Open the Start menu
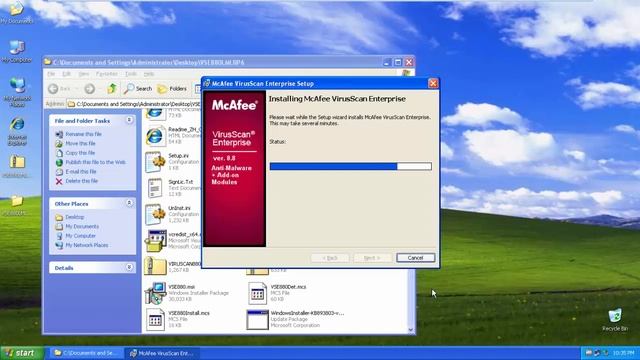 coord(21,353)
